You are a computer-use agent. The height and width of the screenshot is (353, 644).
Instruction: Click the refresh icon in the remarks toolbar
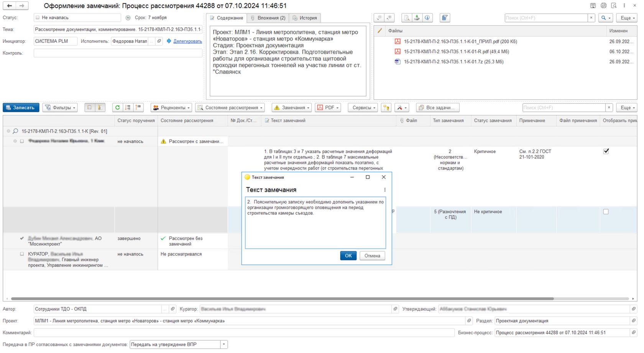(117, 108)
